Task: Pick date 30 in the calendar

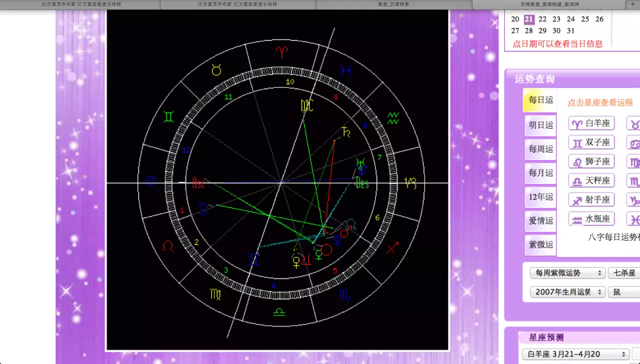Action: point(556,30)
